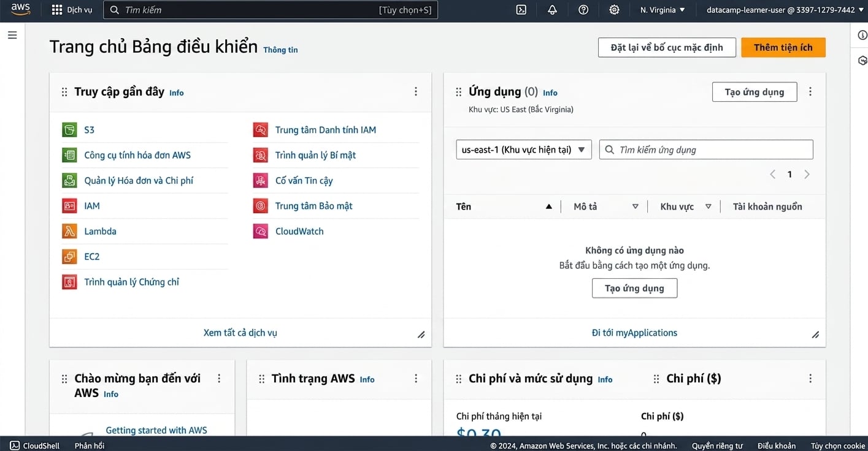Open the notifications bell
This screenshot has height=451, width=868.
click(x=552, y=10)
